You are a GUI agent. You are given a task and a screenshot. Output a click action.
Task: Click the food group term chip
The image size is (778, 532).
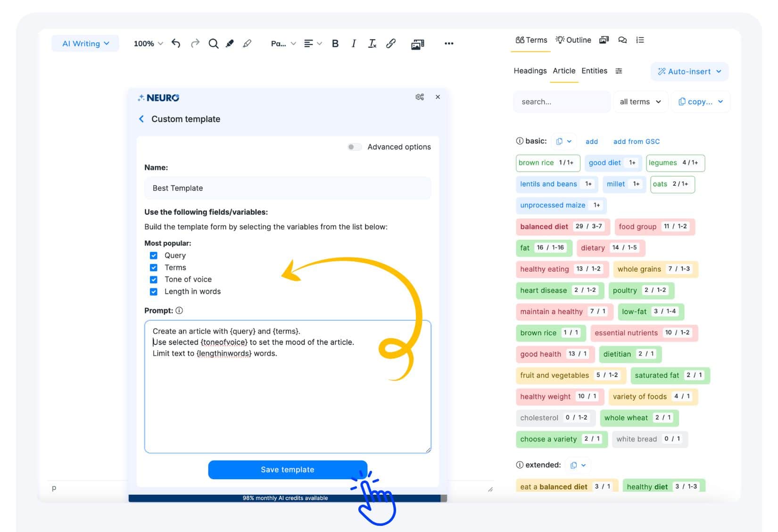(655, 227)
